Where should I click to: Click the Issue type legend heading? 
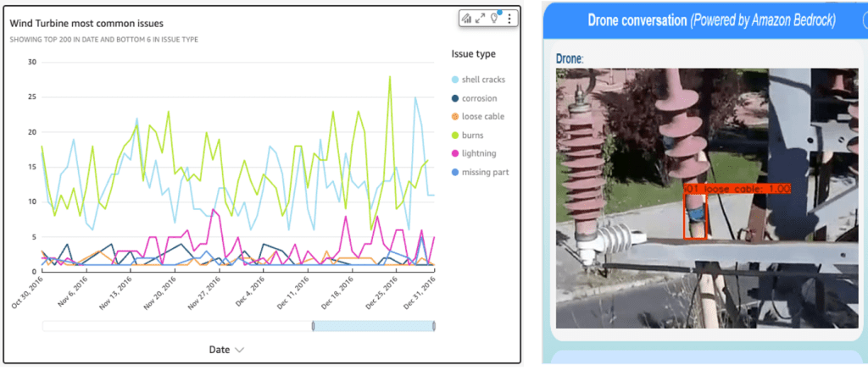pos(472,53)
